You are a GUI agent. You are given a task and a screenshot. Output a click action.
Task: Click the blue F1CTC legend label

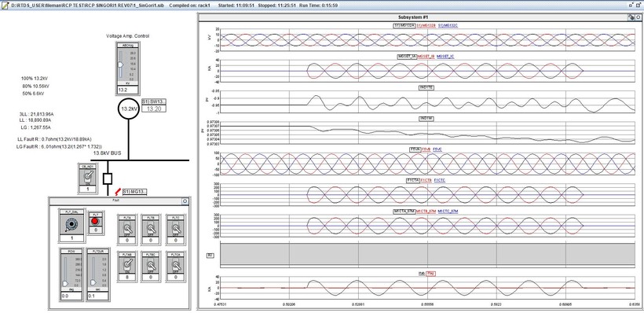click(440, 180)
